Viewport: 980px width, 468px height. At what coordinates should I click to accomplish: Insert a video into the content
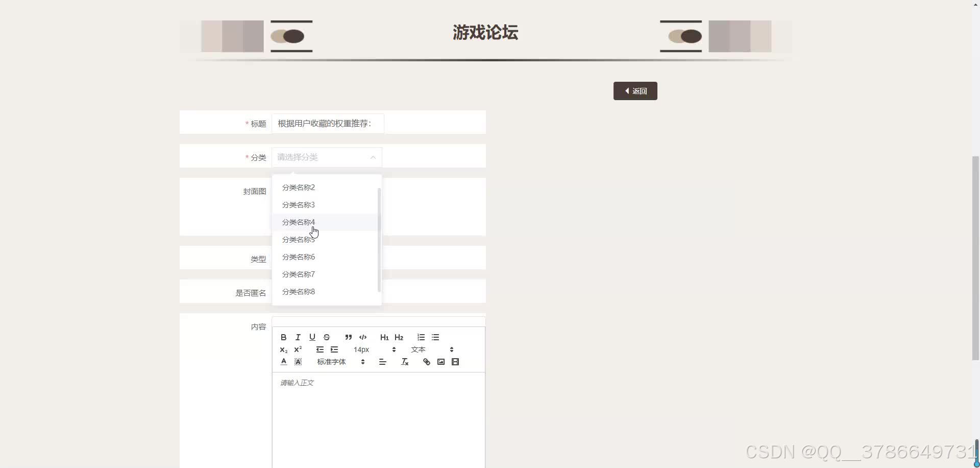click(x=455, y=362)
